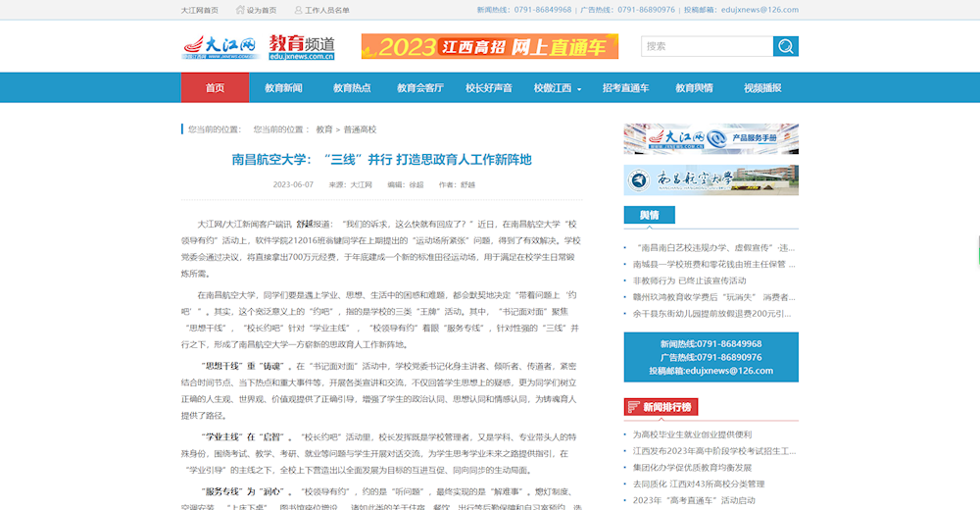Click the 普通高校 breadcrumb link

360,129
